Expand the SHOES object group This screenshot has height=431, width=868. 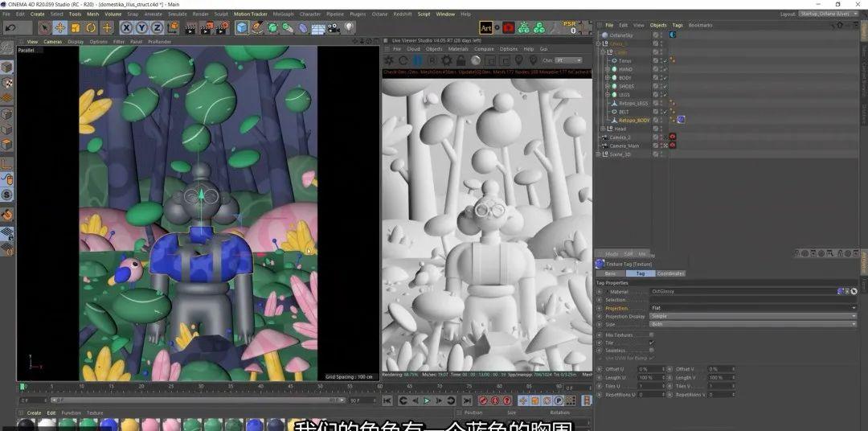(x=608, y=86)
